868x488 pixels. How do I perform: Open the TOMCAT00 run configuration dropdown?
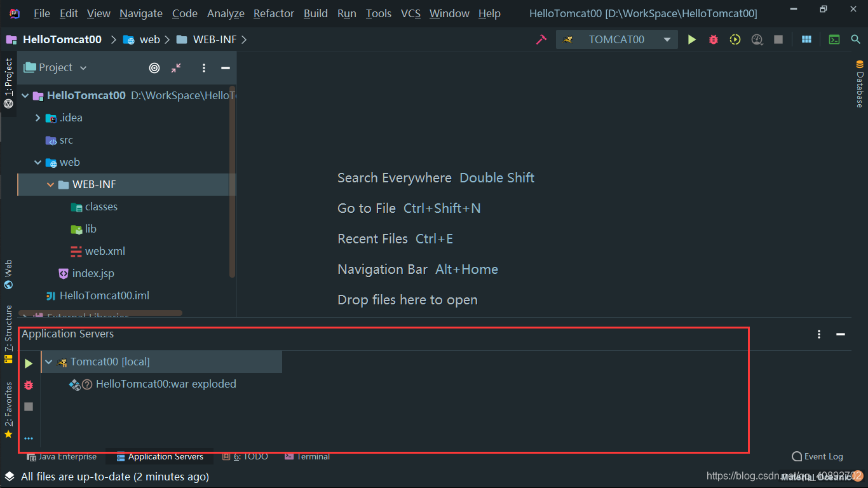coord(616,39)
